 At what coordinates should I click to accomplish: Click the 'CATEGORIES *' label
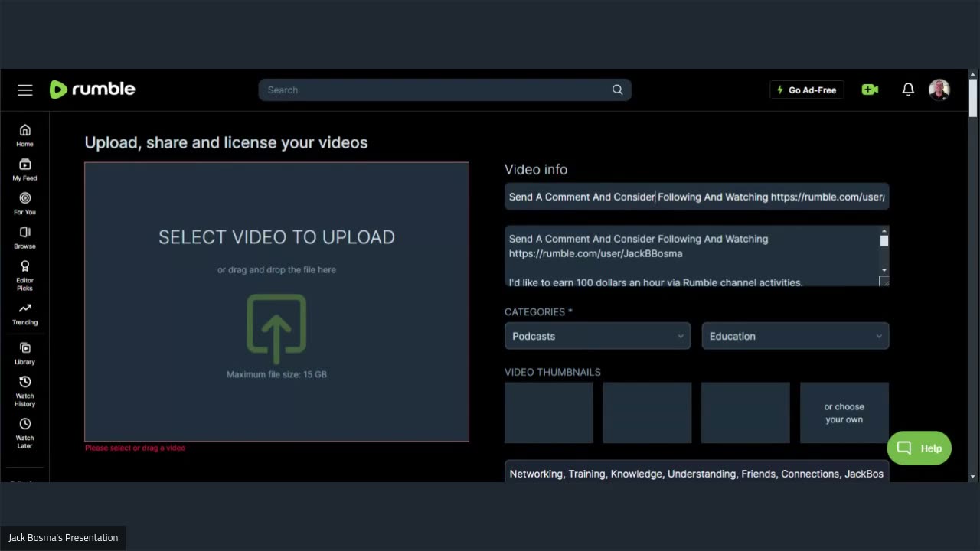[538, 311]
